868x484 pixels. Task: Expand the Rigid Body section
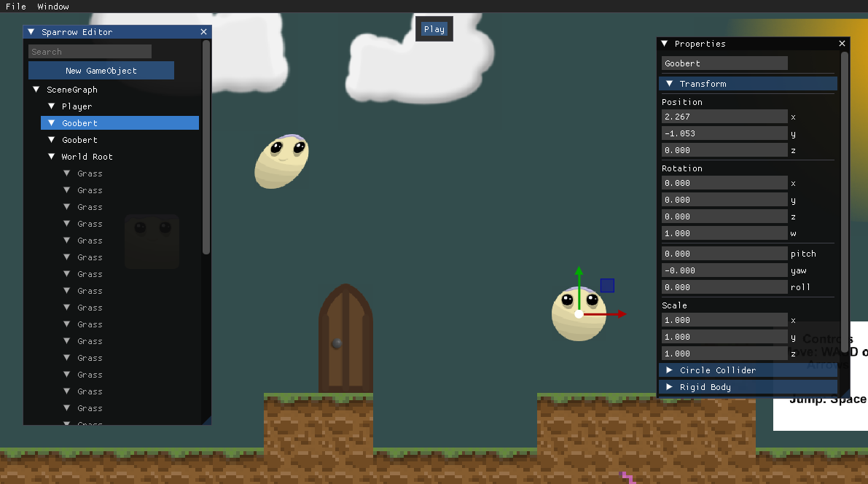748,386
